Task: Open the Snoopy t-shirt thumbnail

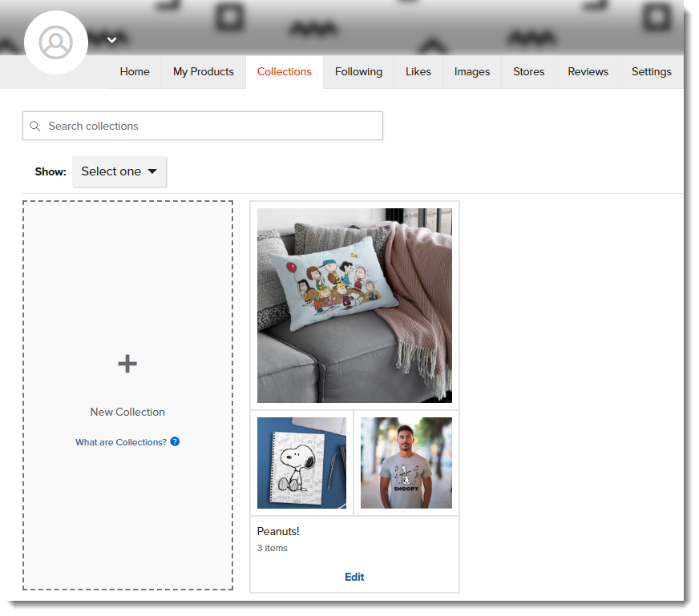Action: [x=406, y=463]
